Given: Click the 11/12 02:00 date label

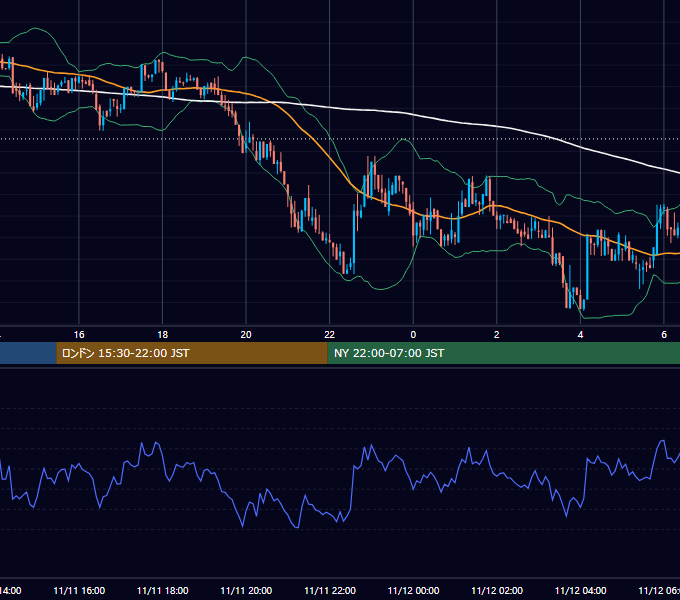Looking at the screenshot, I should (x=497, y=590).
